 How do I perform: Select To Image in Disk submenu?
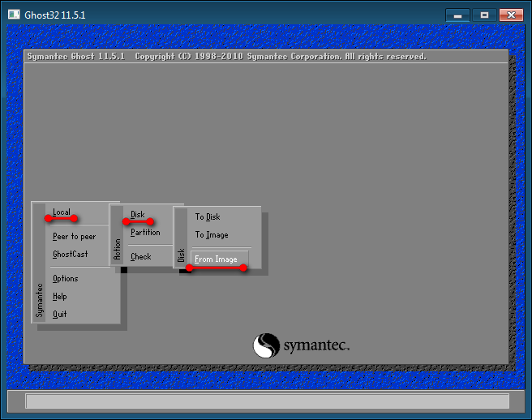[x=212, y=235]
